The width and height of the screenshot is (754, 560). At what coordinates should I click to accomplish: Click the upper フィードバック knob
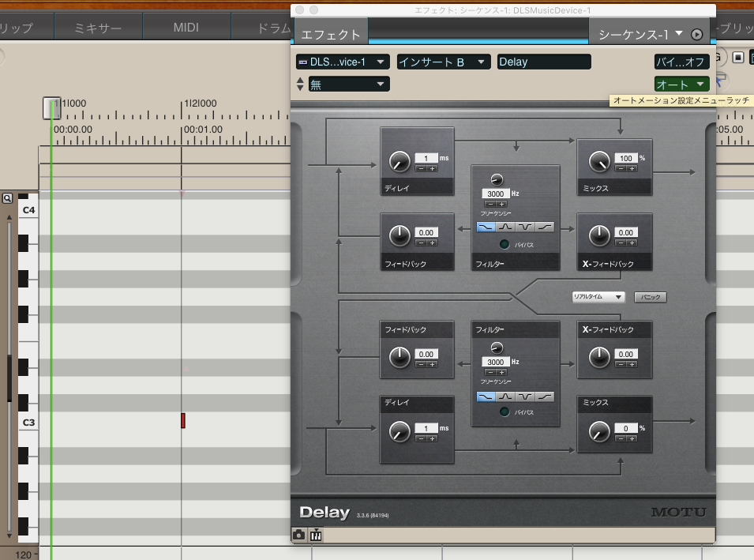400,235
